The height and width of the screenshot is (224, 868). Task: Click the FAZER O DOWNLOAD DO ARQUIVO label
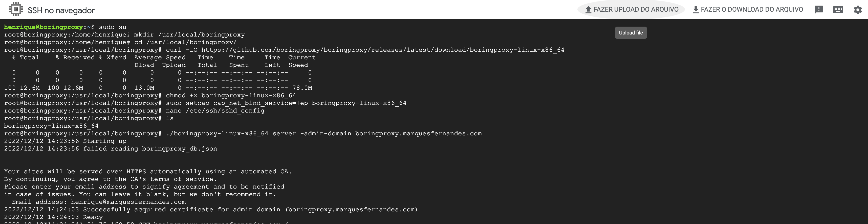click(752, 9)
